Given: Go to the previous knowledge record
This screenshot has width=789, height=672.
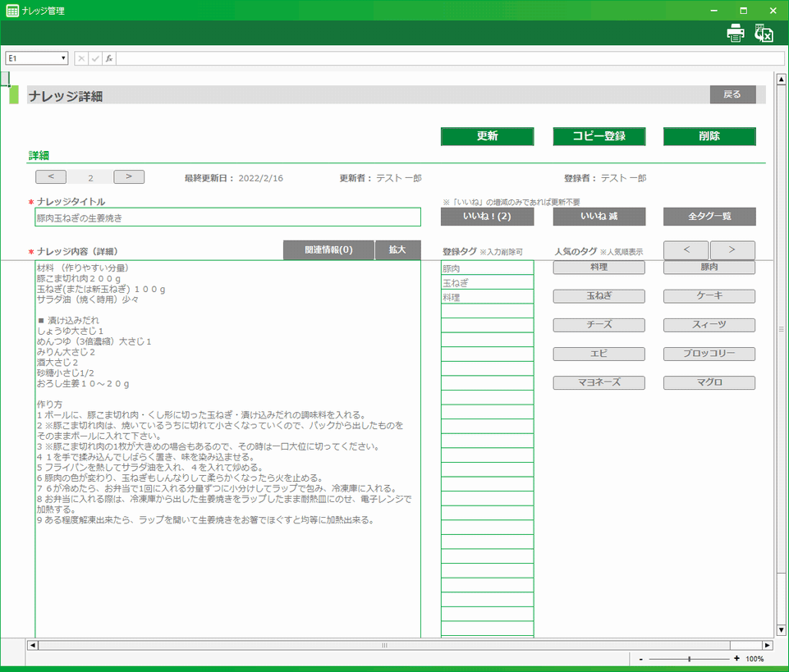Looking at the screenshot, I should pyautogui.click(x=51, y=176).
